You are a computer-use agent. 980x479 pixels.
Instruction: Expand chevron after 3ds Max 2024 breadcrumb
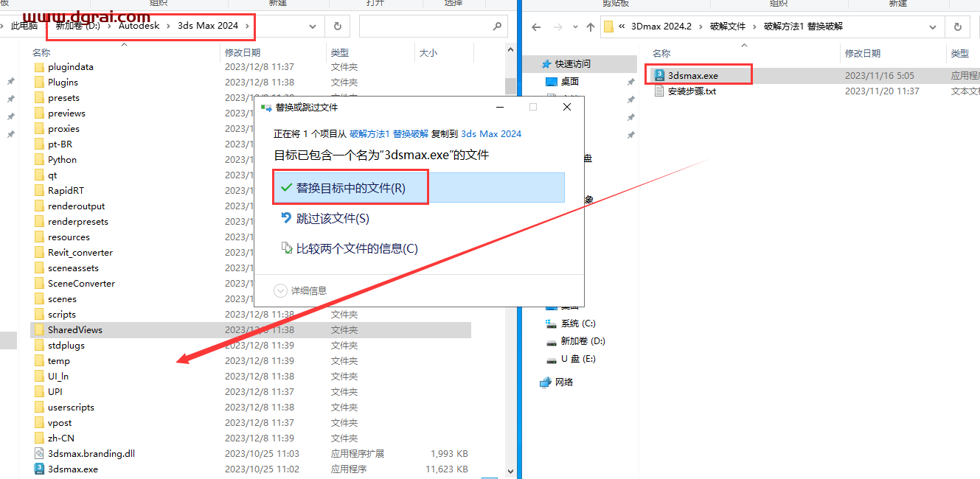coord(248,26)
